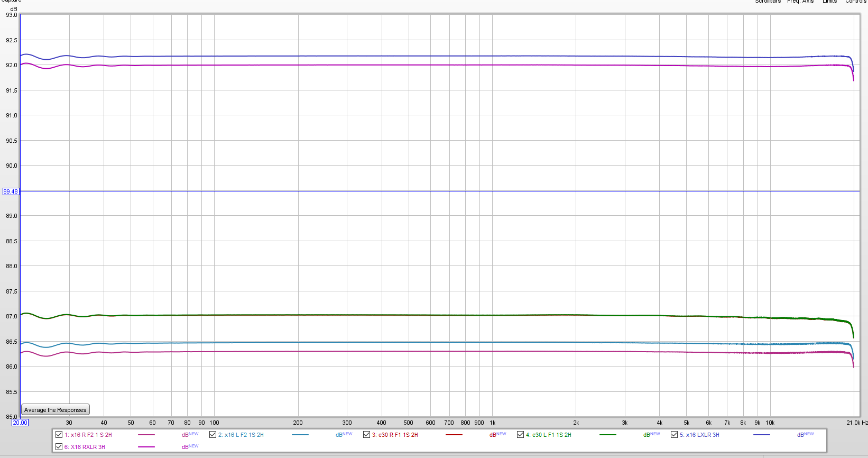Click red line sample for e30 R F1
The width and height of the screenshot is (868, 458).
click(x=454, y=435)
